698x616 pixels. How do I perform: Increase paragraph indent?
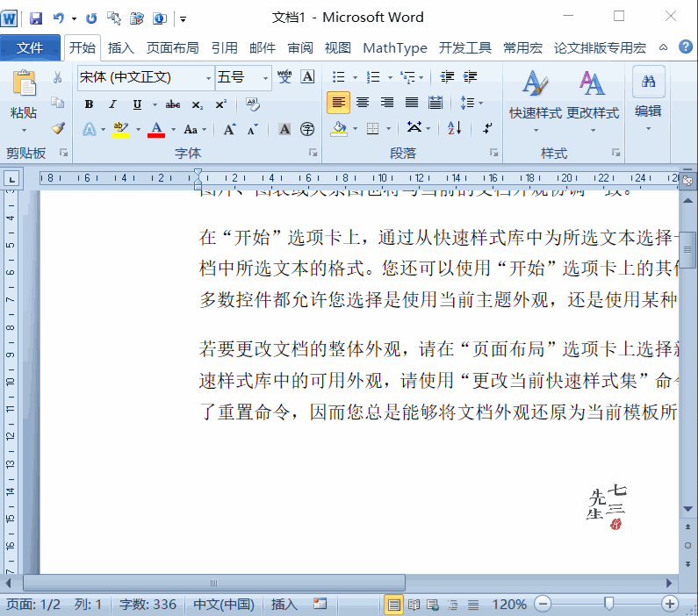tap(470, 77)
